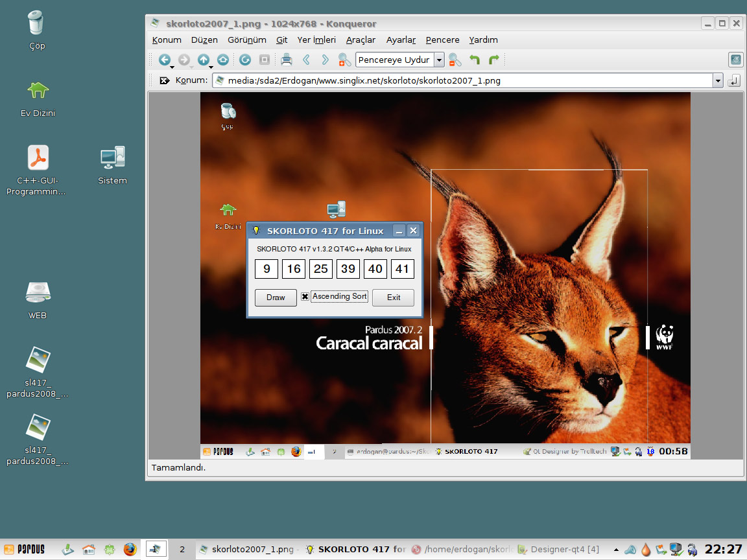Zoom in on the image
Screen dimensions: 747x560
(x=344, y=60)
